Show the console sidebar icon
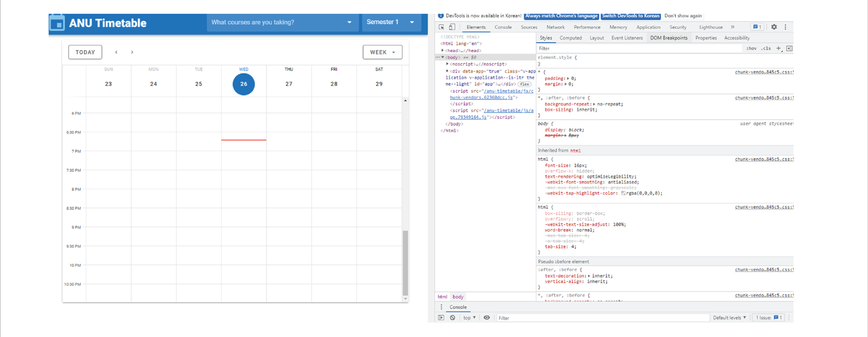The width and height of the screenshot is (868, 337). [441, 317]
